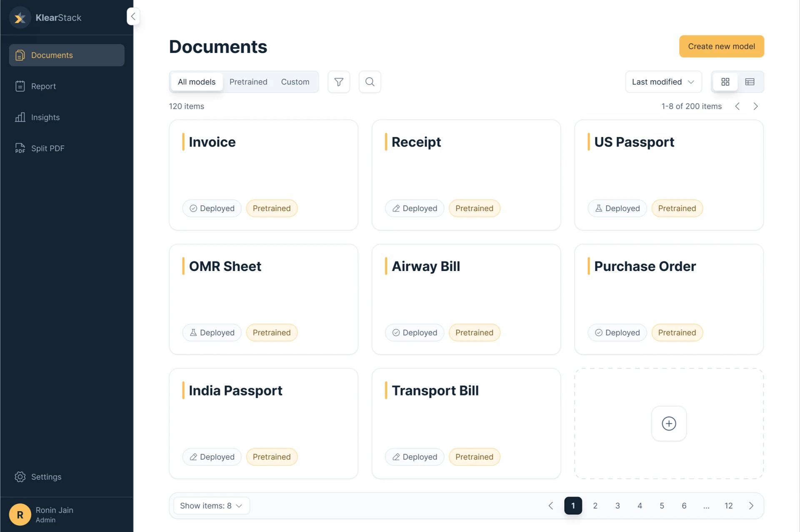Screen dimensions: 800x532
Task: Select the grid view layout icon
Action: (x=725, y=82)
